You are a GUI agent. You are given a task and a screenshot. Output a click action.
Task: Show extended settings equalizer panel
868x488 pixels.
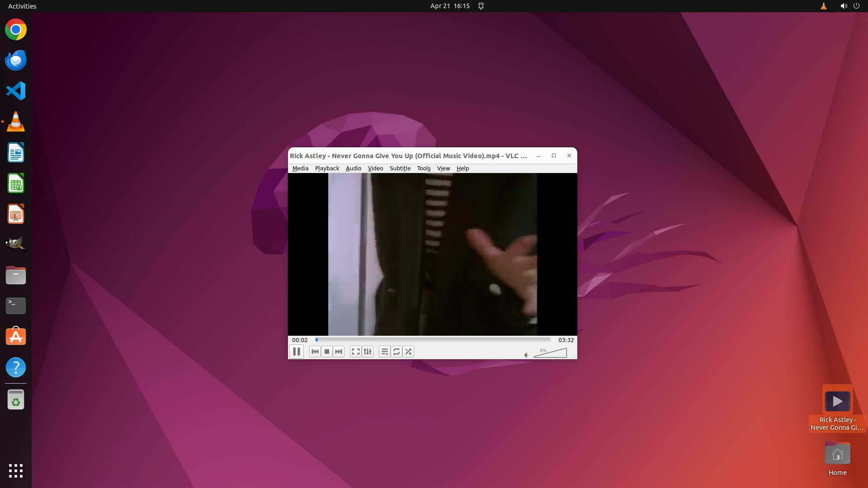tap(368, 352)
